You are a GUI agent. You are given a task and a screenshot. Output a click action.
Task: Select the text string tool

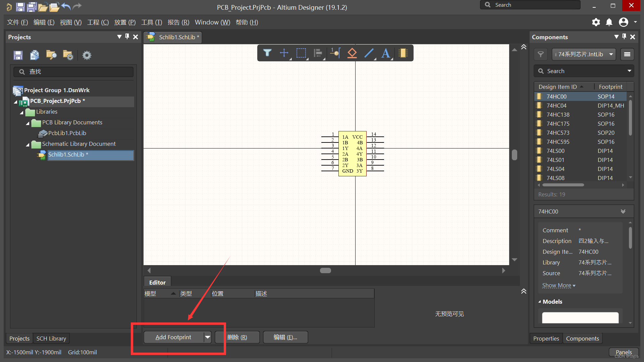click(x=386, y=53)
